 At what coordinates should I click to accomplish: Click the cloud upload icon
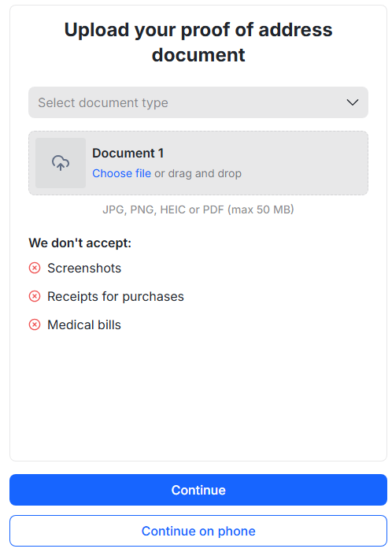61,163
